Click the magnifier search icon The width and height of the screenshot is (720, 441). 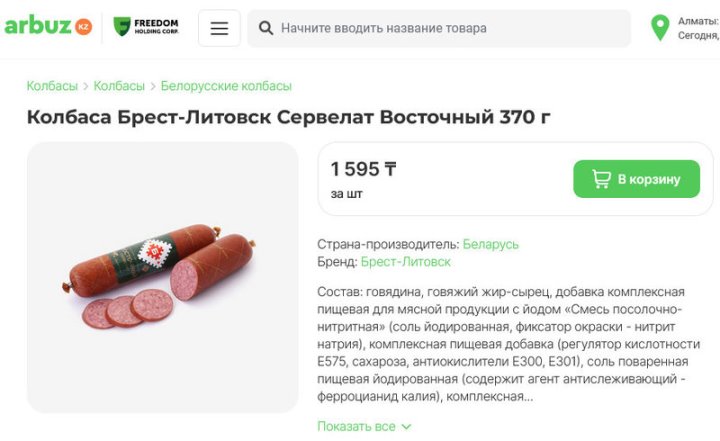point(266,28)
